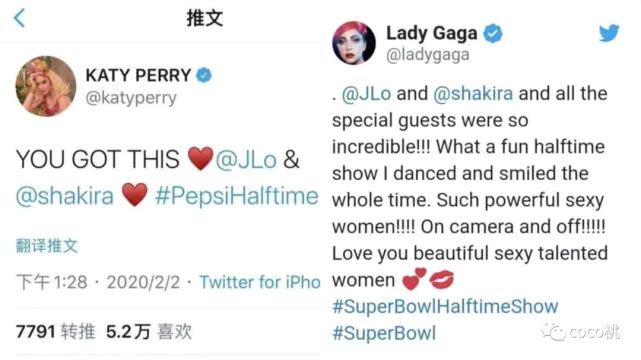View the 7791 转推 retweets list
The height and width of the screenshot is (360, 641).
(x=56, y=331)
